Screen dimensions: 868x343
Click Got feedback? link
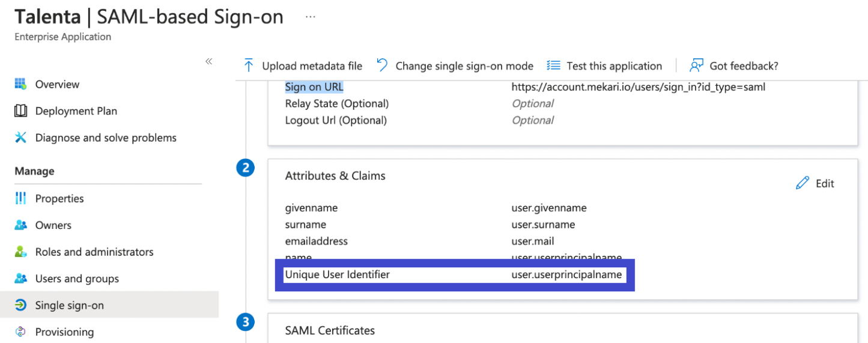click(x=744, y=66)
